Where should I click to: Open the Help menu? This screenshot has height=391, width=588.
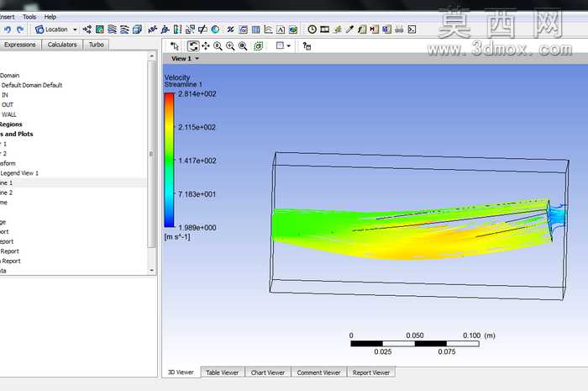coord(50,17)
